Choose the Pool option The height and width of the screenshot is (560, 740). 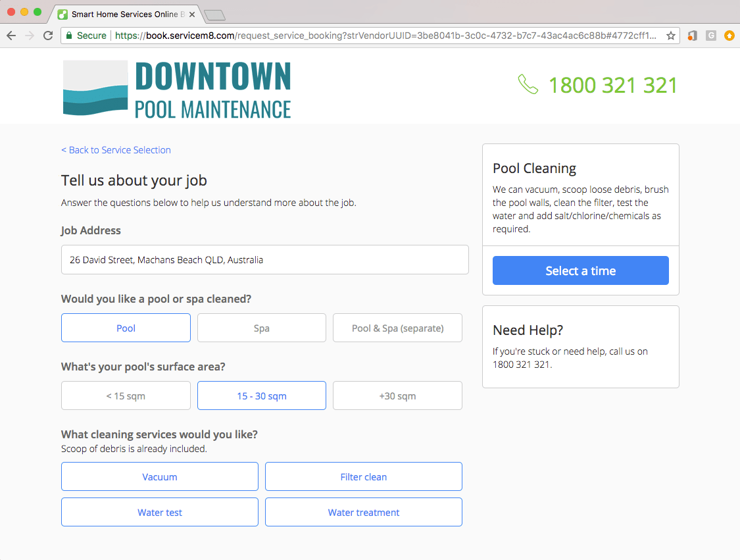(x=126, y=328)
